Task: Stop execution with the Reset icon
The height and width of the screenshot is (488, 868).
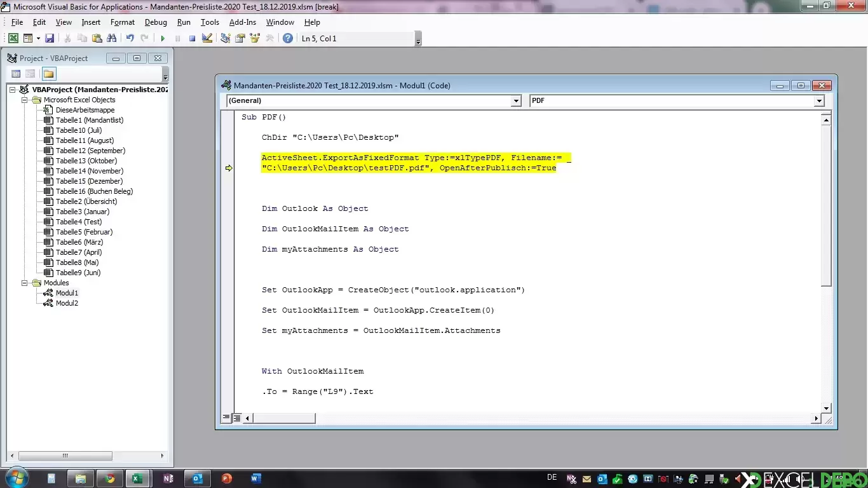Action: [192, 38]
